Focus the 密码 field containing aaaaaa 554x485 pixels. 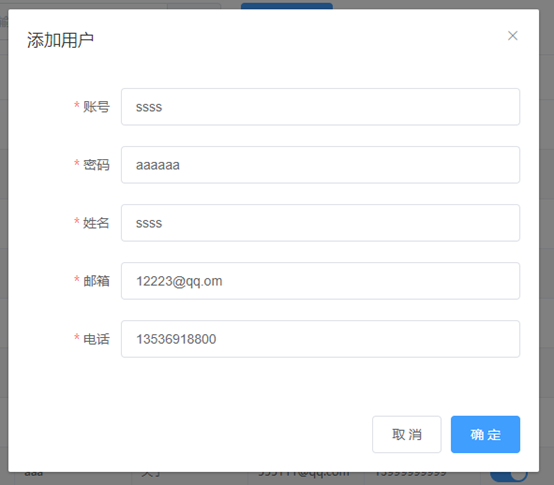pyautogui.click(x=320, y=165)
